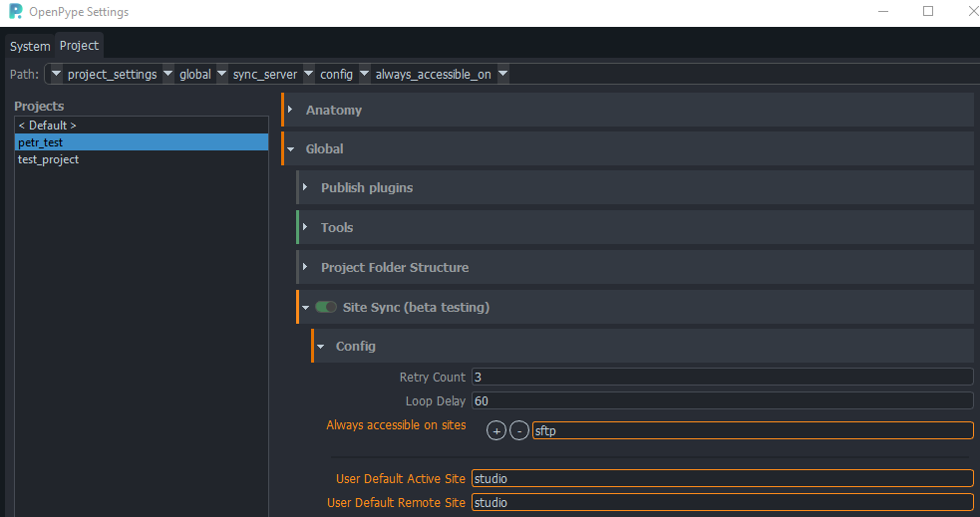Click config segment in path bar
Image resolution: width=980 pixels, height=517 pixels.
click(336, 75)
